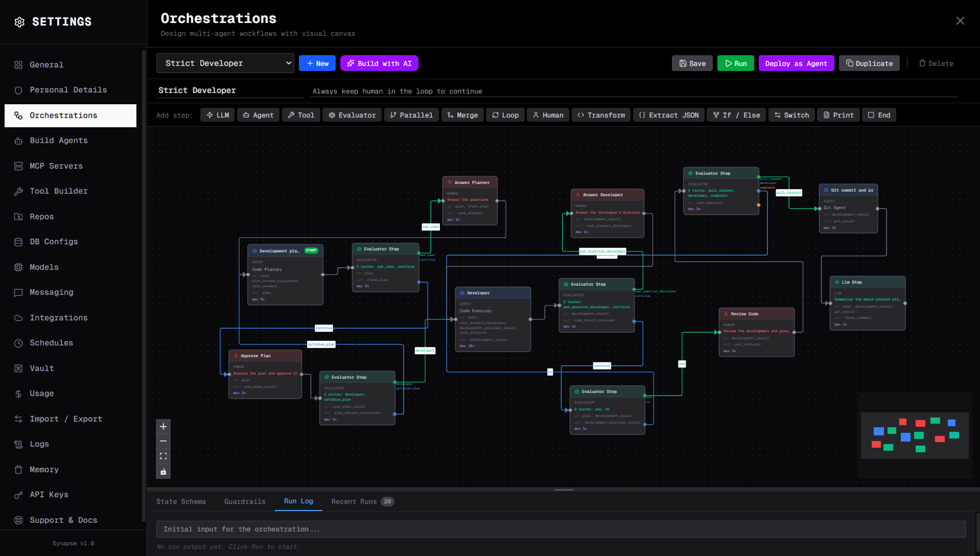Add an Evaluator step
The height and width of the screenshot is (556, 980).
click(x=352, y=115)
